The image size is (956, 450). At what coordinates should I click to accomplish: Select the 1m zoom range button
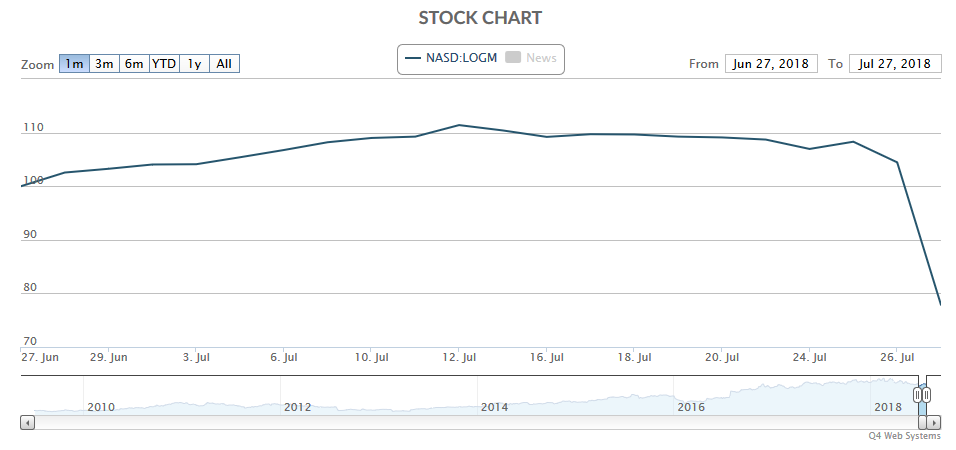[x=74, y=63]
